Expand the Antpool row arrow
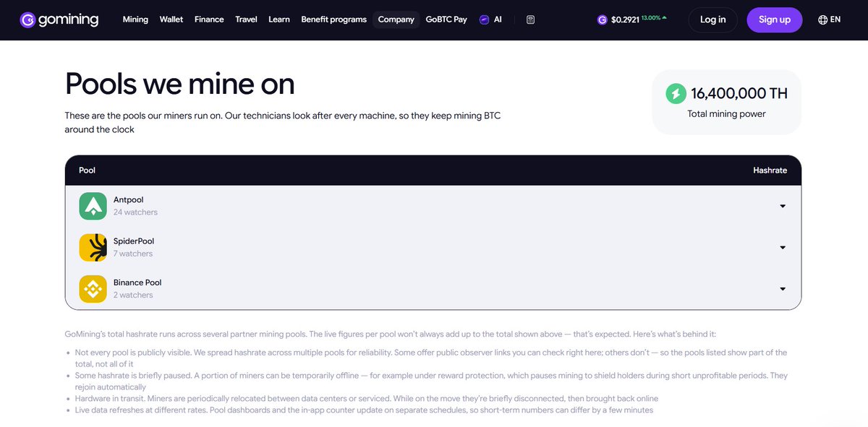Image resolution: width=868 pixels, height=427 pixels. pos(783,207)
